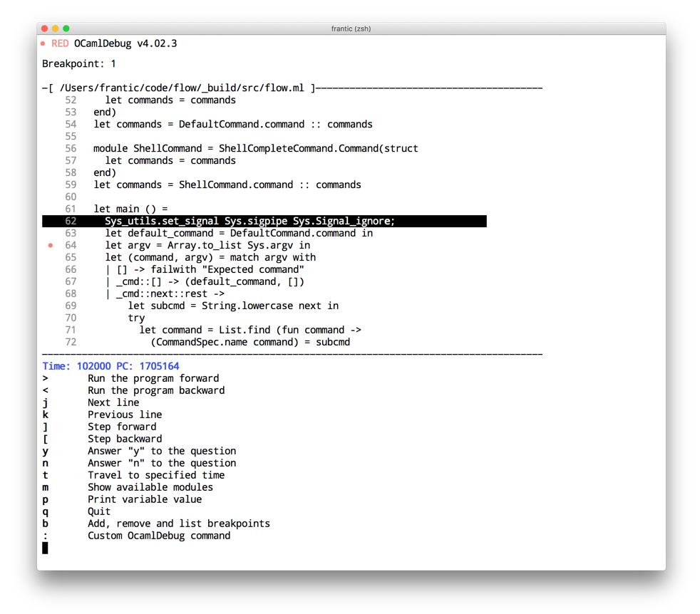Viewport: 700px width, 614px height.
Task: Select 'Run the program backward' command
Action: click(155, 390)
